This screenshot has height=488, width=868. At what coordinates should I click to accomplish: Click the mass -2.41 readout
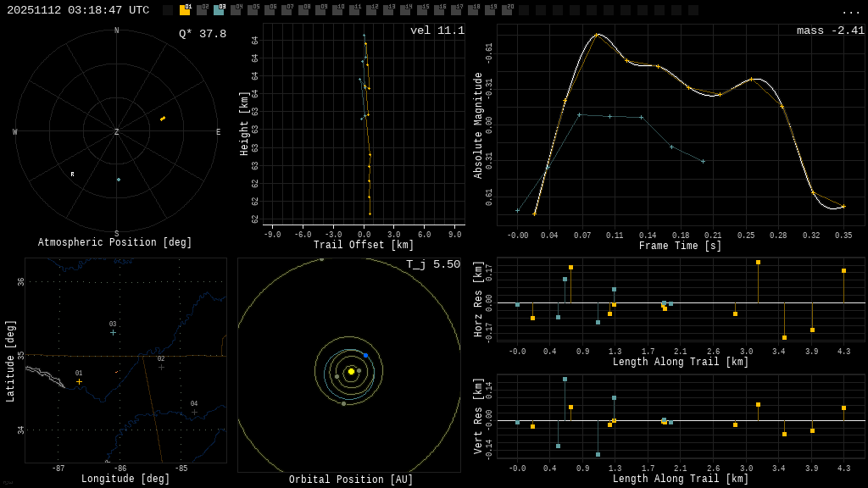[830, 31]
